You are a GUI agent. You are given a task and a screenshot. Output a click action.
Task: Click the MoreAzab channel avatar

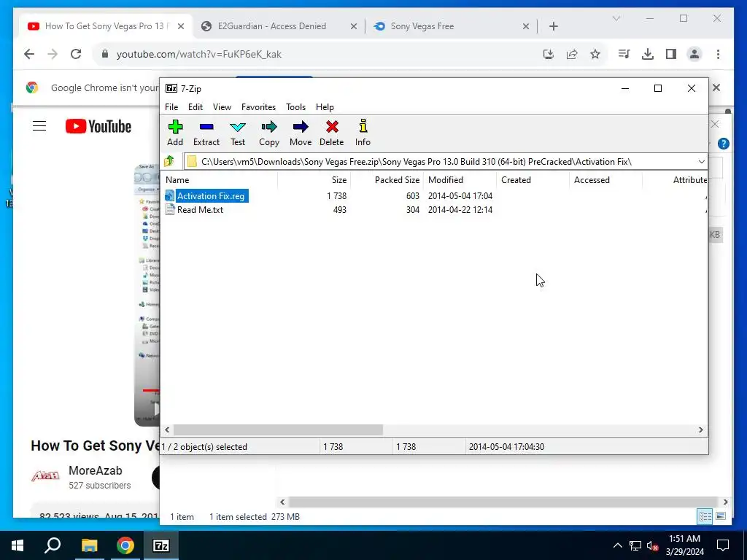[x=45, y=475]
